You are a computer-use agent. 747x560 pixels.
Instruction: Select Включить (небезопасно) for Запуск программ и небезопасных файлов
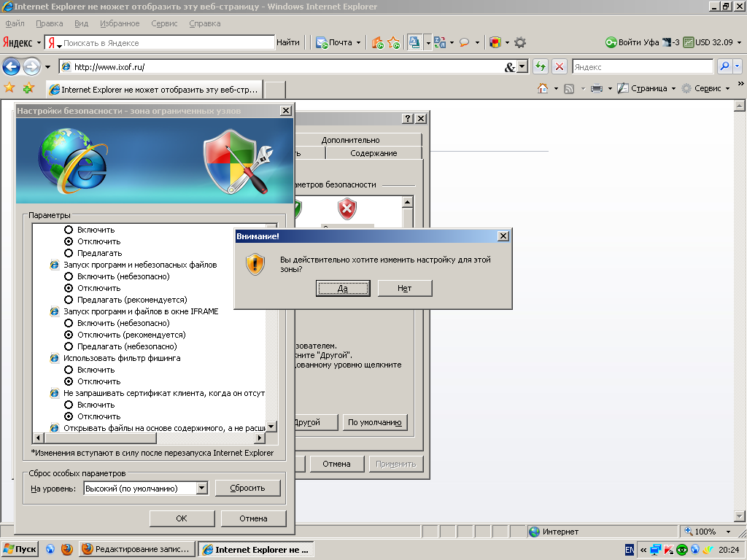coord(69,276)
